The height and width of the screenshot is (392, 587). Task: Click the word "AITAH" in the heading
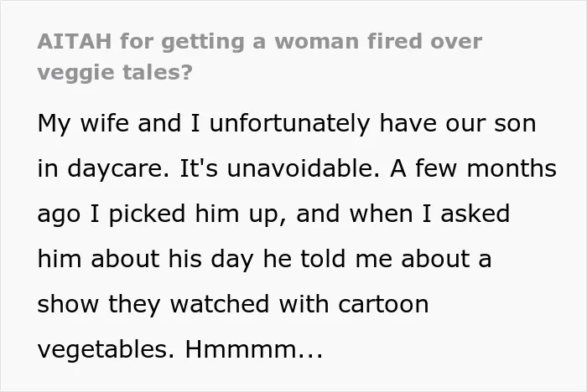75,41
